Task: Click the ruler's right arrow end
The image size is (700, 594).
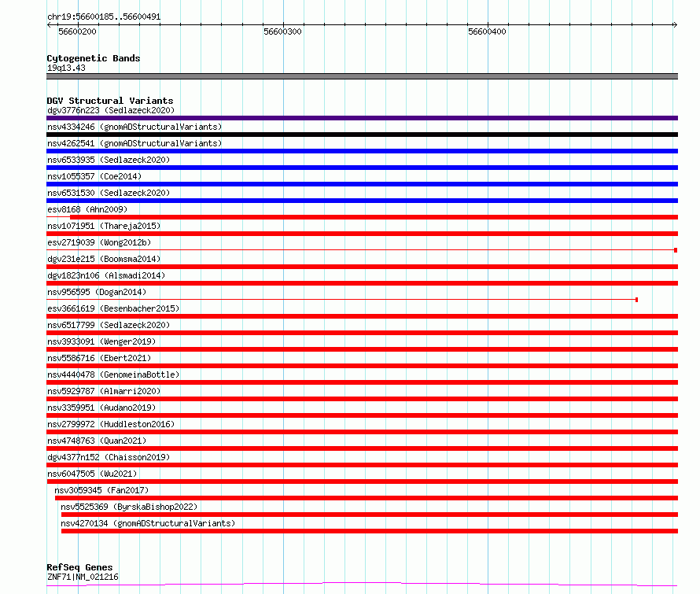Action: click(x=675, y=24)
